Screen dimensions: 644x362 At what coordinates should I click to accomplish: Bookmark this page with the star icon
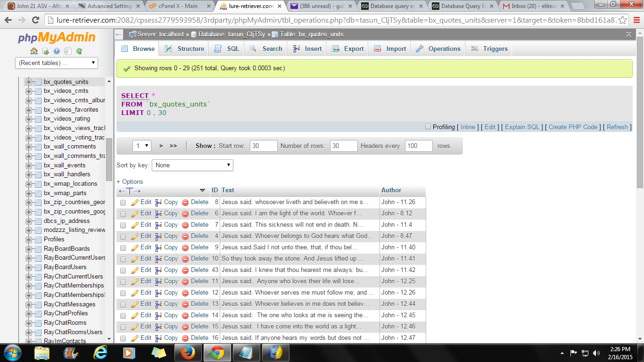click(623, 20)
